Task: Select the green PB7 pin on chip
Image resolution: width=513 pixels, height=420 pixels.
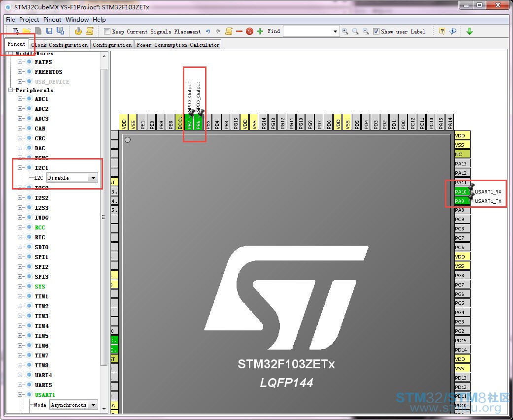Action: click(x=189, y=122)
